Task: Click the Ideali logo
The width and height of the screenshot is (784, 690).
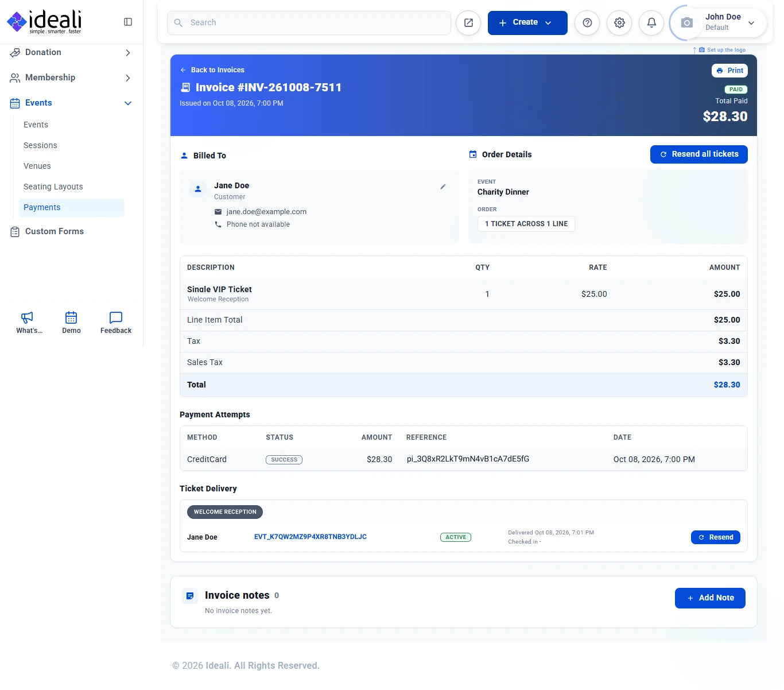Action: 45,22
